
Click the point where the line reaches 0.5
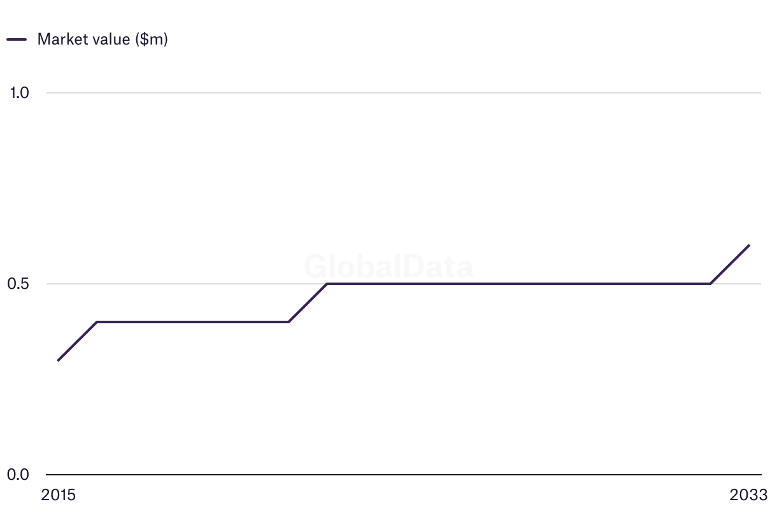[x=327, y=284]
